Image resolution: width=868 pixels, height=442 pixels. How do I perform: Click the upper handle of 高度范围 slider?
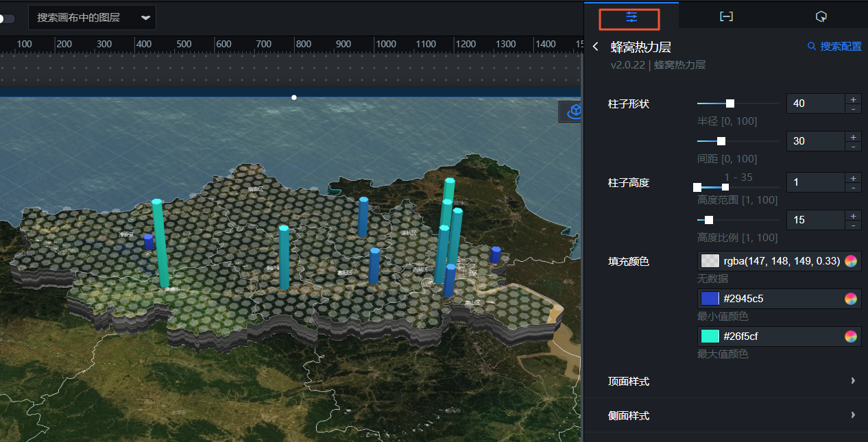[725, 187]
